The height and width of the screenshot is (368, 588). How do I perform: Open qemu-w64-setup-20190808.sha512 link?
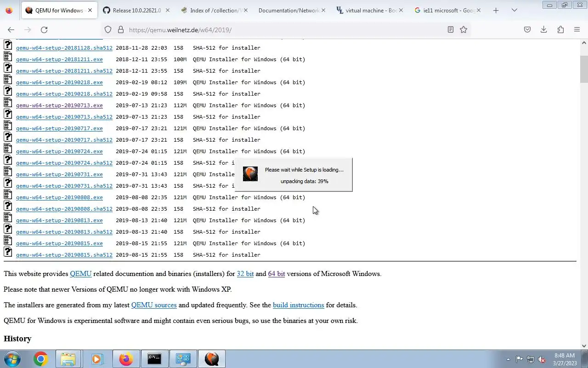[64, 209]
